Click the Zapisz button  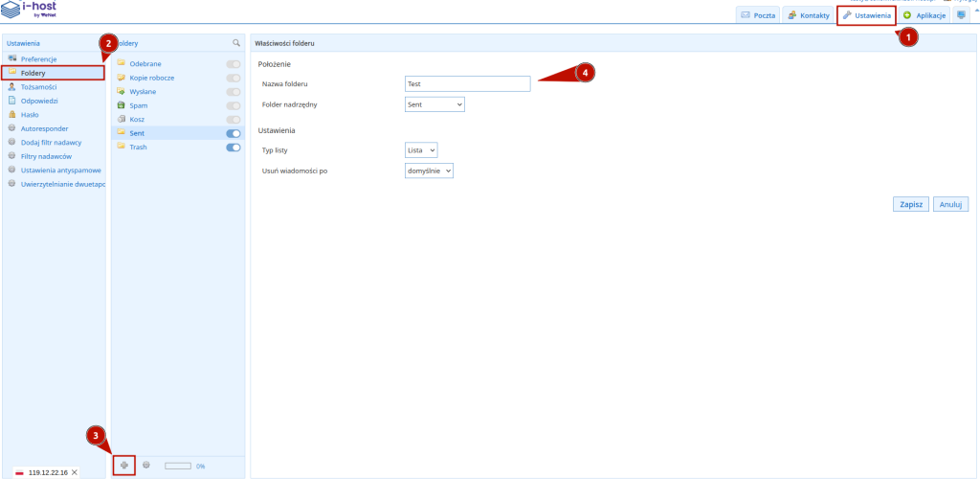pos(910,204)
